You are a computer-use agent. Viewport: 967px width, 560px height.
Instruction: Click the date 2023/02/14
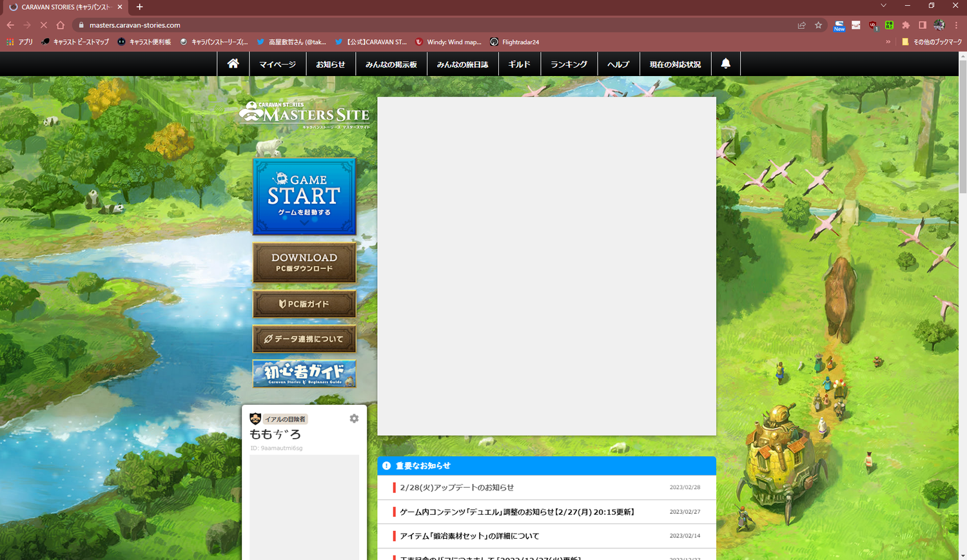point(685,536)
